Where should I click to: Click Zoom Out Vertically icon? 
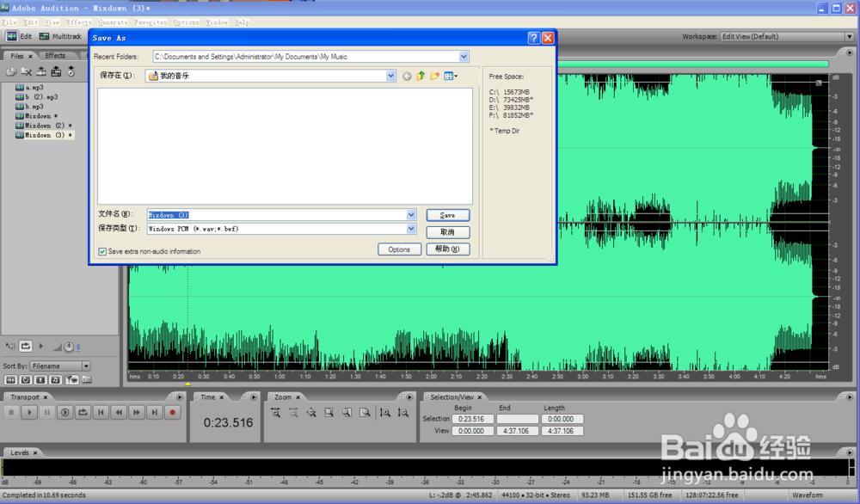point(403,413)
